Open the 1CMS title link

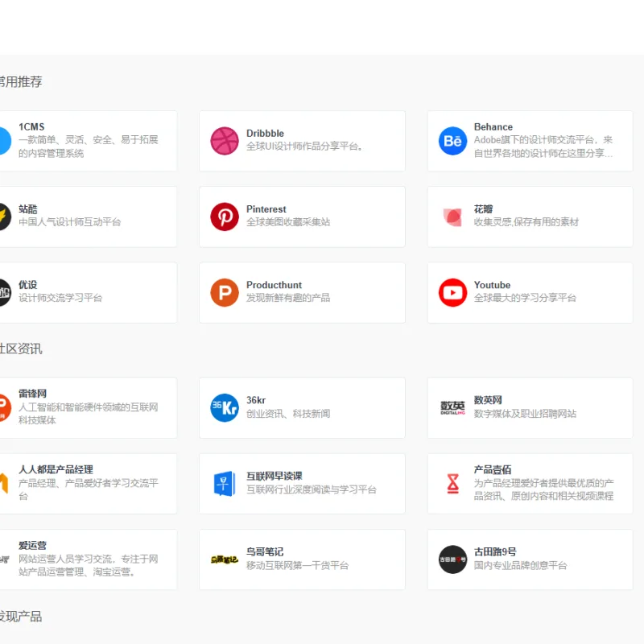pyautogui.click(x=31, y=127)
